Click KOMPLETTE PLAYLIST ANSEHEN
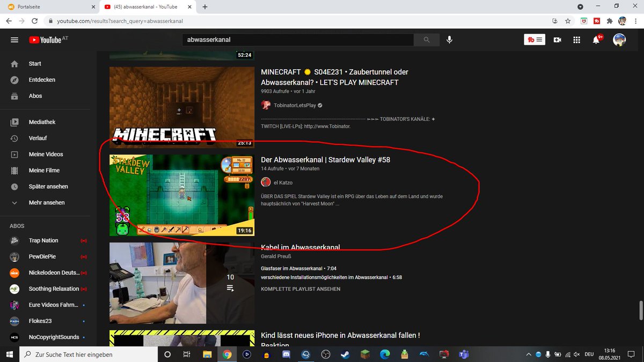Viewport: 644px width, 362px height. click(x=301, y=289)
